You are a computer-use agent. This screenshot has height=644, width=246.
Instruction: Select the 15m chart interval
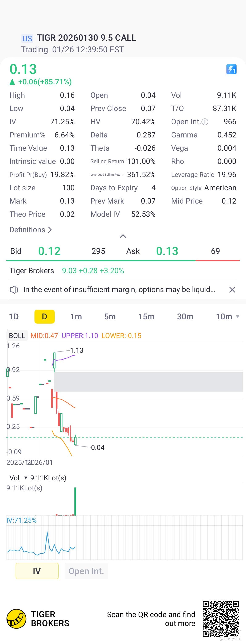click(146, 316)
